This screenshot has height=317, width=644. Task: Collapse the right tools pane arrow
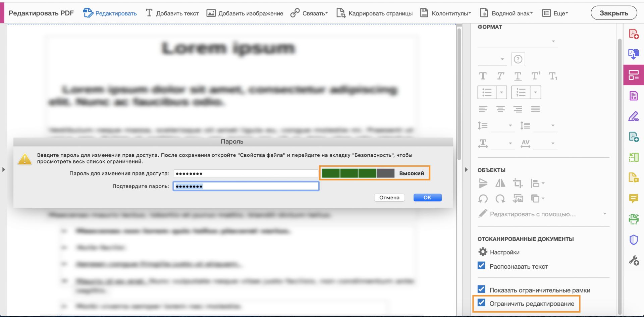click(x=466, y=170)
